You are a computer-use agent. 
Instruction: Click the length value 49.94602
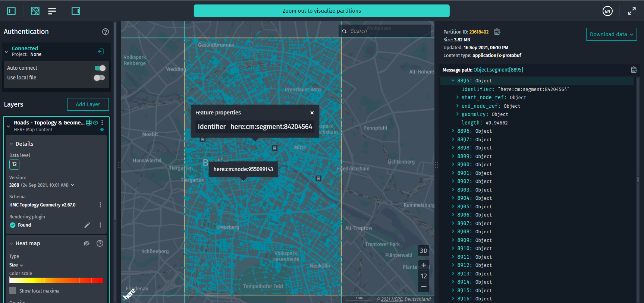[x=497, y=123]
